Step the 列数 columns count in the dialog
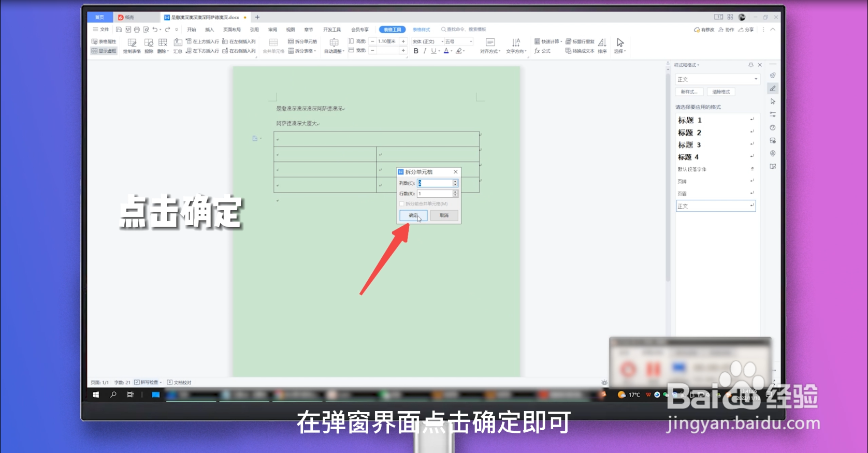The height and width of the screenshot is (453, 868). (x=455, y=183)
